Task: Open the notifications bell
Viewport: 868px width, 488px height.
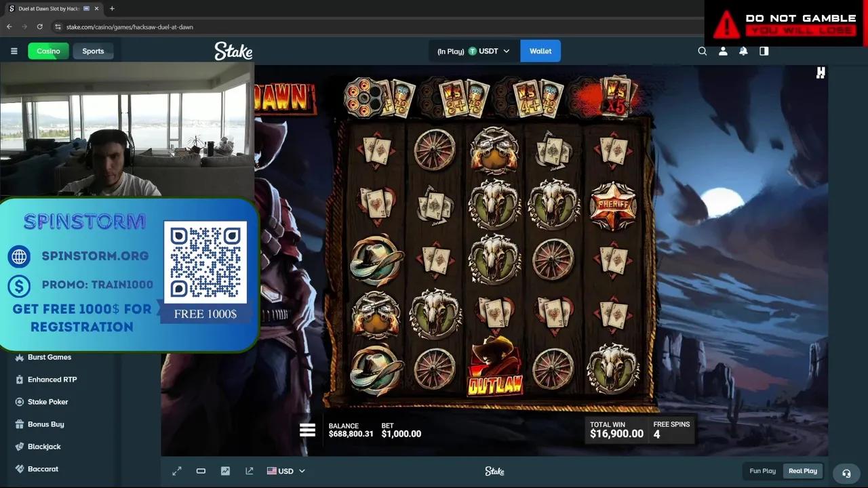Action: coord(743,51)
